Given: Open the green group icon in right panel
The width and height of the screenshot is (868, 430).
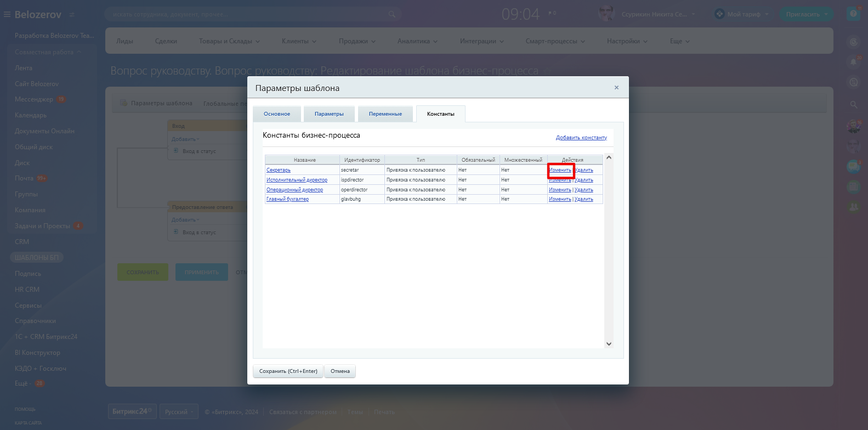Looking at the screenshot, I should click(854, 207).
